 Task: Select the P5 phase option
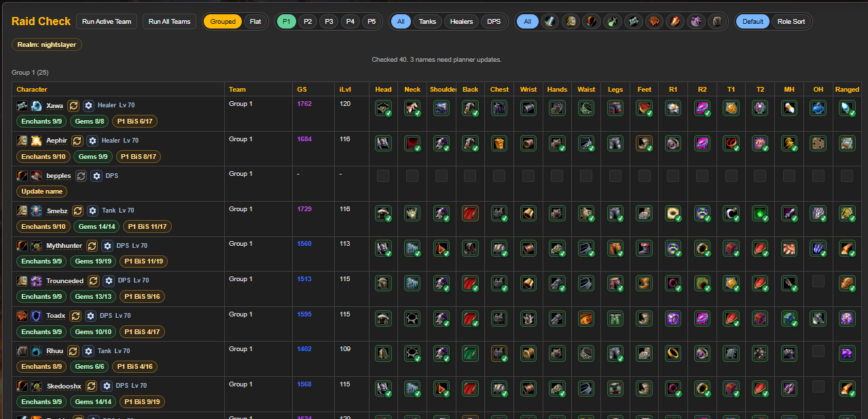point(371,21)
